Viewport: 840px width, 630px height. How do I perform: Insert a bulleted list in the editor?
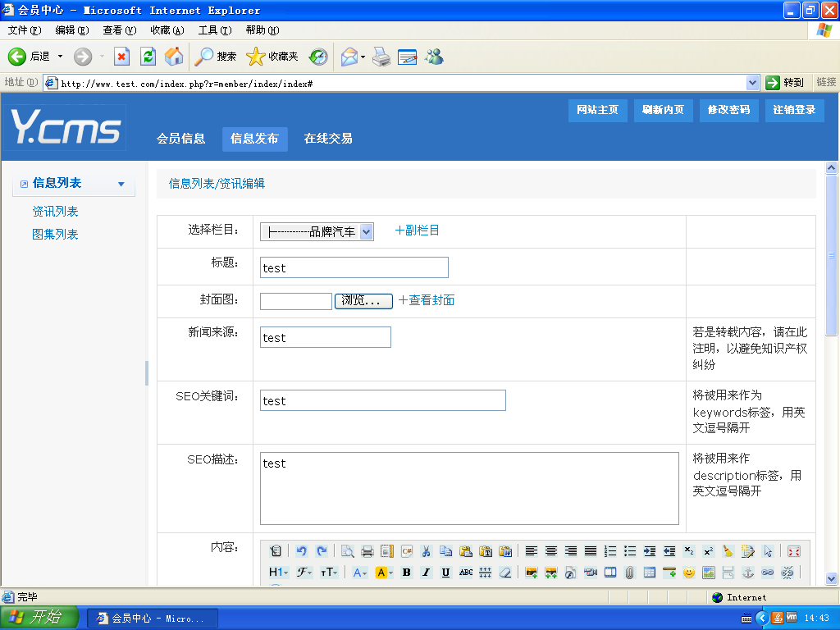(630, 550)
